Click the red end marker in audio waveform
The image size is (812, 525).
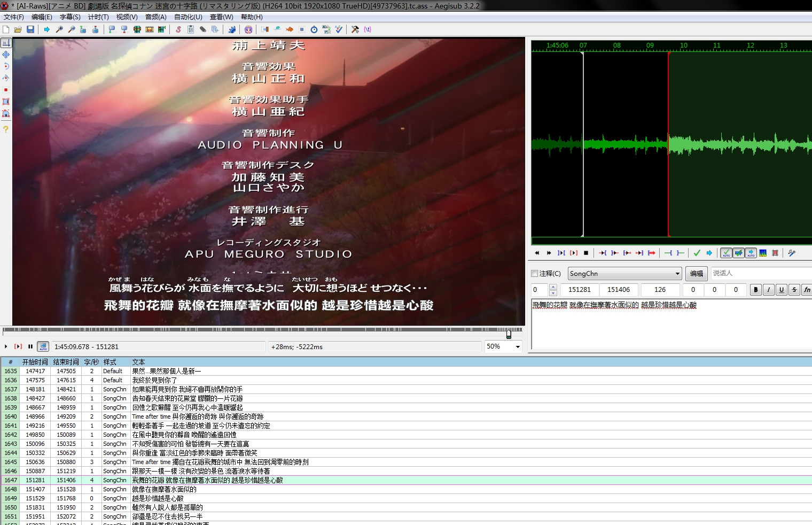[668, 144]
